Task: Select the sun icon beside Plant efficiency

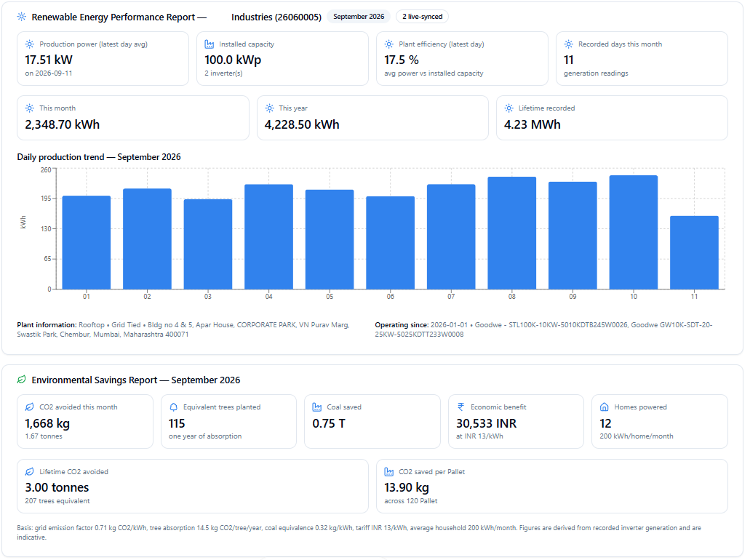Action: 389,44
